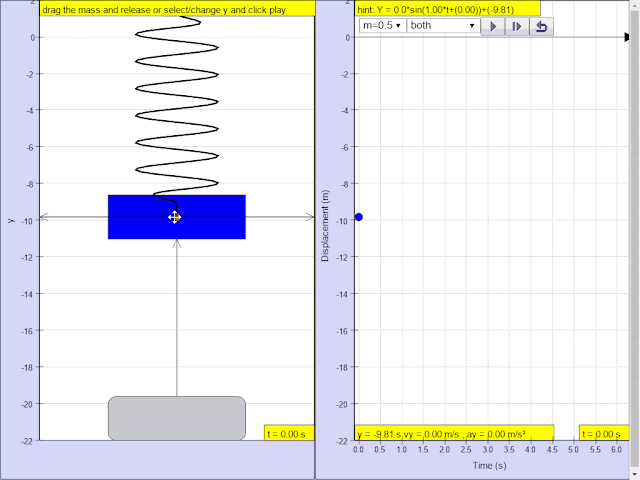
Task: Click the 'drag the mass and release' instruction text
Action: point(164,9)
